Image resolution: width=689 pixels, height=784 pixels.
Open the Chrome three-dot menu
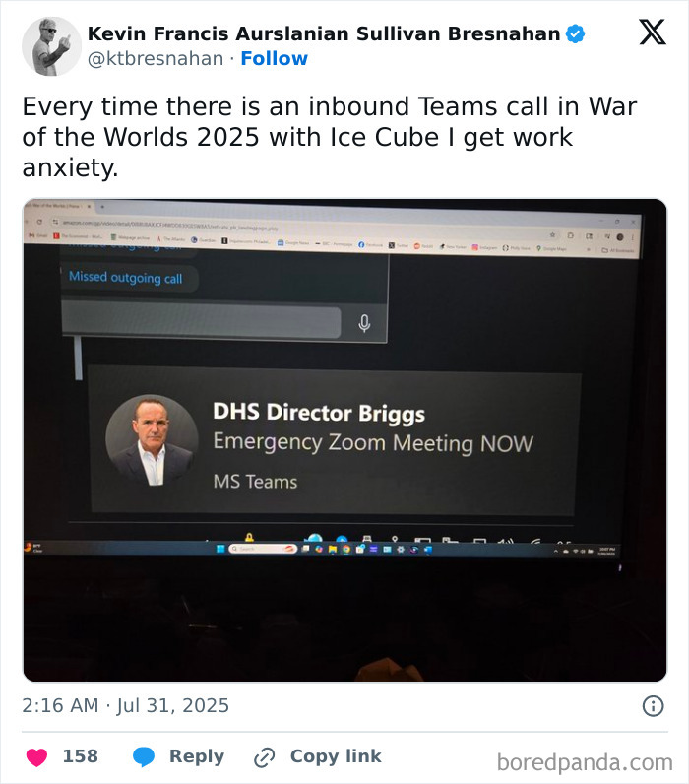coord(633,237)
